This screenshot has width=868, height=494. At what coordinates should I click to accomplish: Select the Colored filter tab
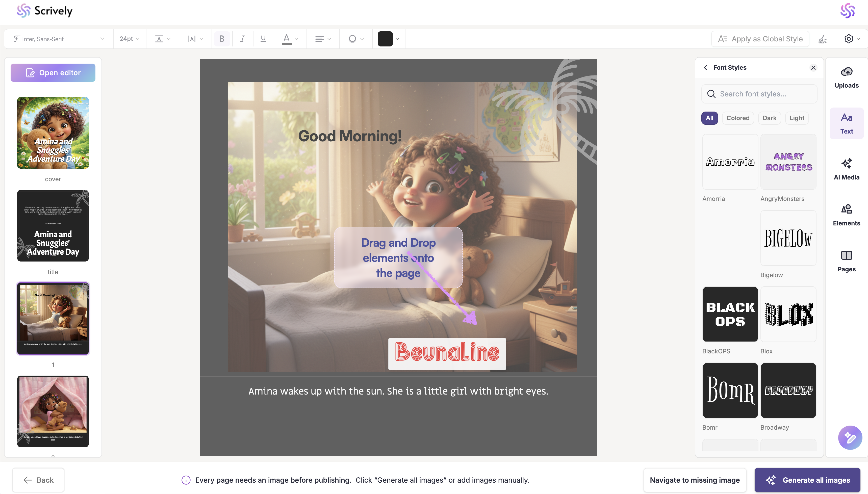pyautogui.click(x=738, y=118)
